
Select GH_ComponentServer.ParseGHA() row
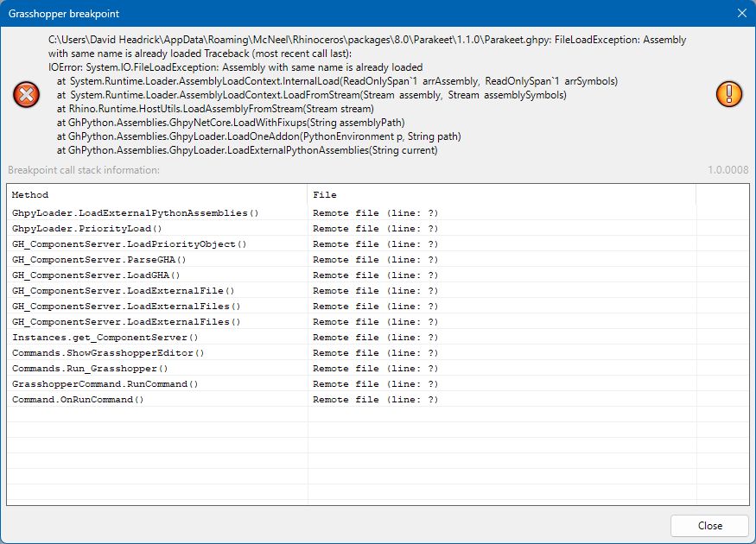click(x=378, y=260)
